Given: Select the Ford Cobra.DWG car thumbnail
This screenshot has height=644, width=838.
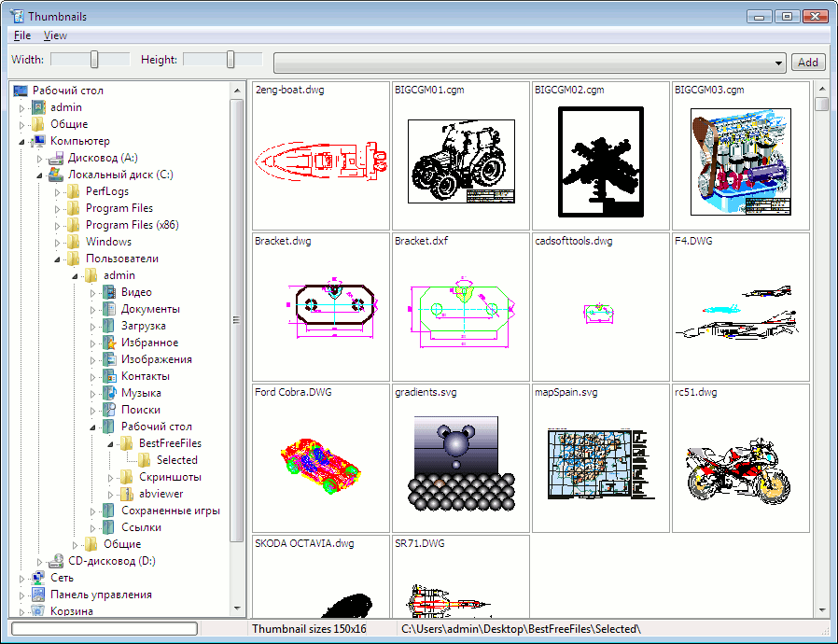Looking at the screenshot, I should [321, 458].
